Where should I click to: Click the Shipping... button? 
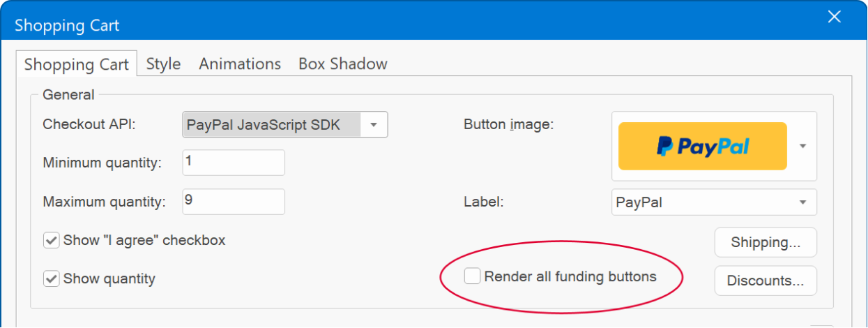766,242
